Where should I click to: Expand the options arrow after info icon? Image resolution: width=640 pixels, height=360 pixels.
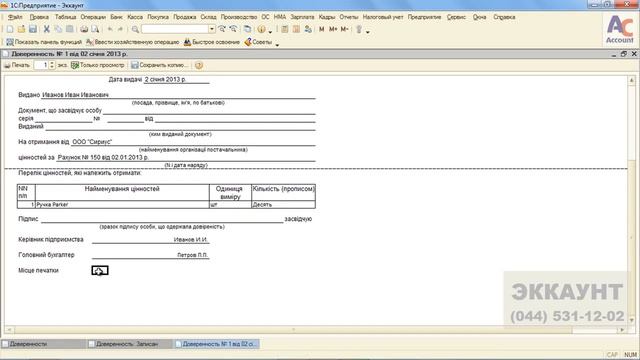[x=270, y=31]
